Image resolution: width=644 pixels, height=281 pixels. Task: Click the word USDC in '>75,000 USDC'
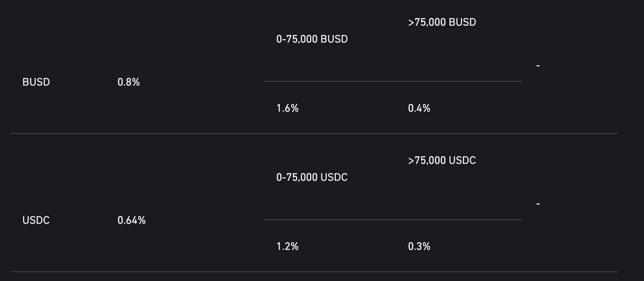(x=462, y=160)
